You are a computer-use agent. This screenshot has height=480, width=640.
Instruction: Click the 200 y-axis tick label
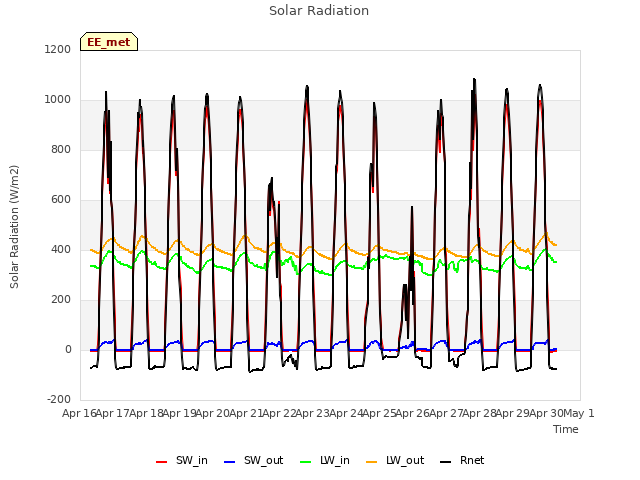[x=61, y=300]
